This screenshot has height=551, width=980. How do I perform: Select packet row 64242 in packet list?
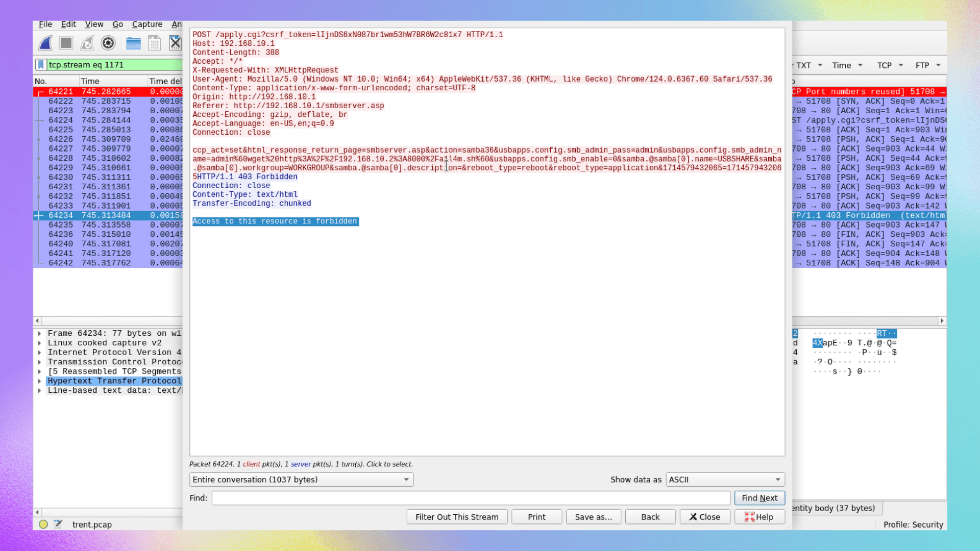coord(108,263)
